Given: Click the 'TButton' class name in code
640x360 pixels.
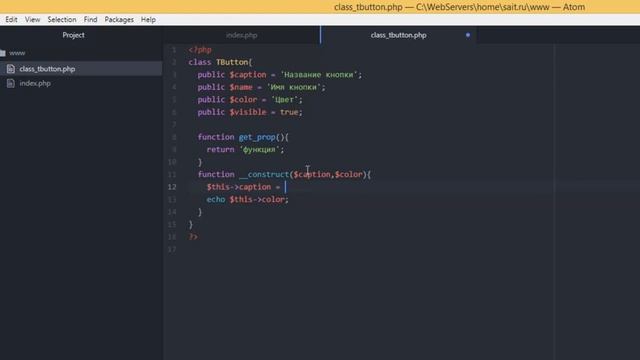Looking at the screenshot, I should tap(232, 62).
